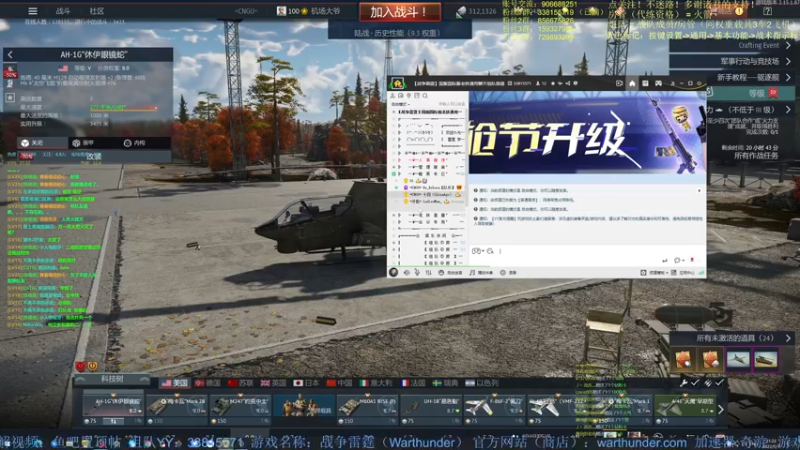
Task: Switch to the 美国 nation tab
Action: tap(174, 383)
